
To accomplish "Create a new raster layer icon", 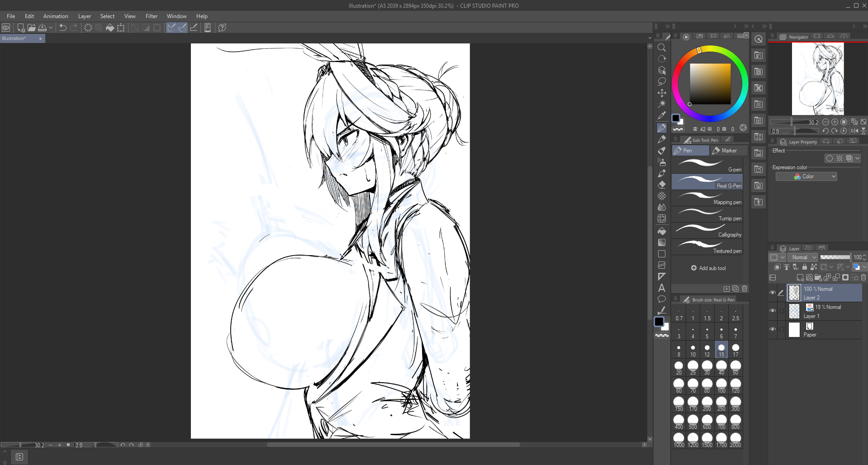I will point(800,277).
